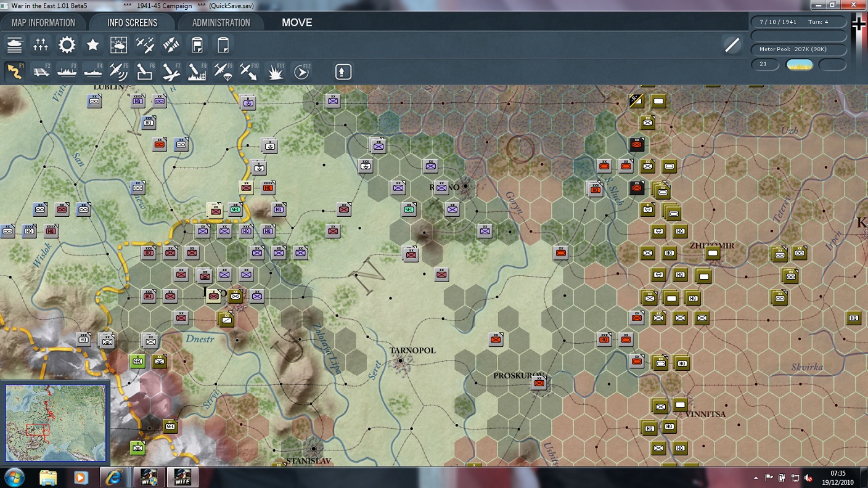The width and height of the screenshot is (868, 488).
Task: Click the minimap overview thumbnail
Action: (x=55, y=423)
